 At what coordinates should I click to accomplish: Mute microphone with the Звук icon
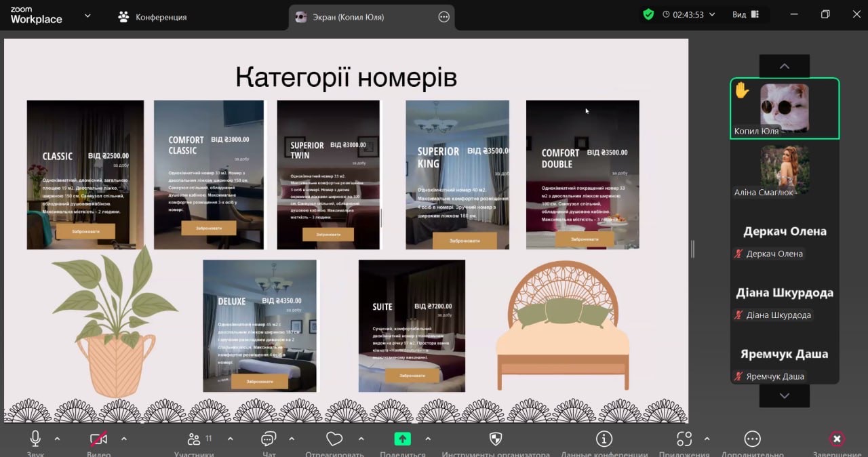[35, 438]
